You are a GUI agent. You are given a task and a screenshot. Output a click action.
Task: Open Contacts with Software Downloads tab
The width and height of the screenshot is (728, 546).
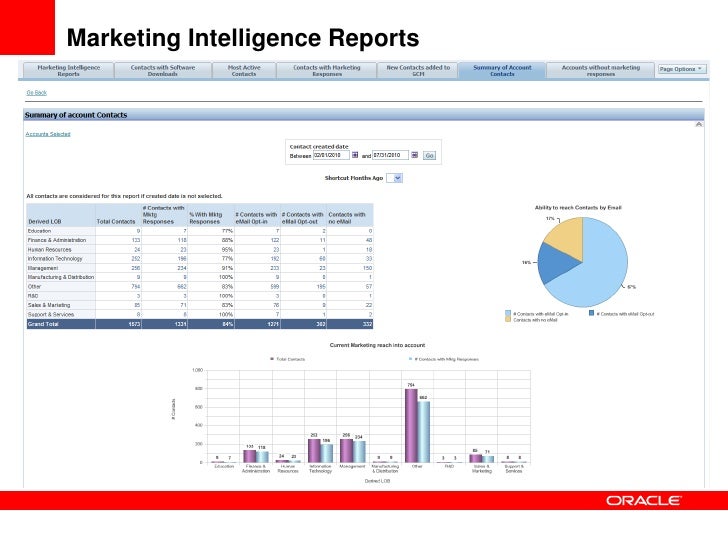point(163,71)
